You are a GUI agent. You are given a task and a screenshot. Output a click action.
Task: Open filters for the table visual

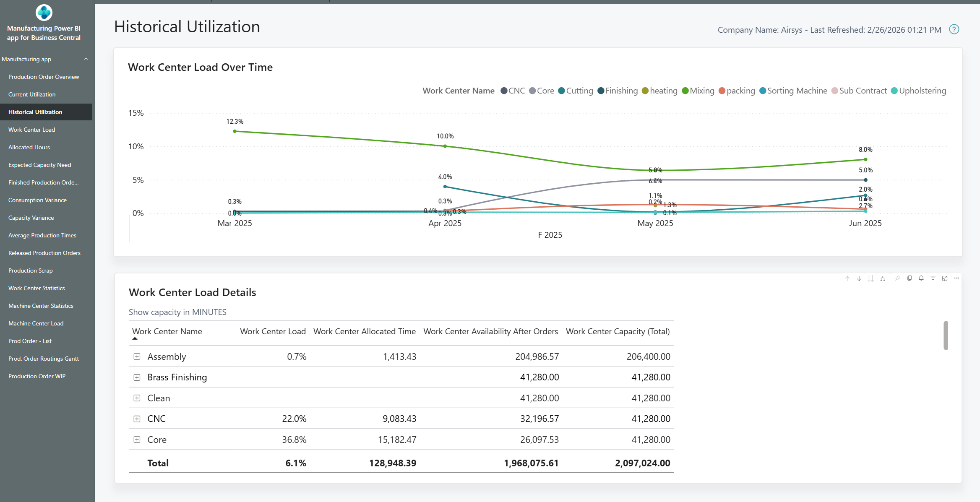point(933,278)
